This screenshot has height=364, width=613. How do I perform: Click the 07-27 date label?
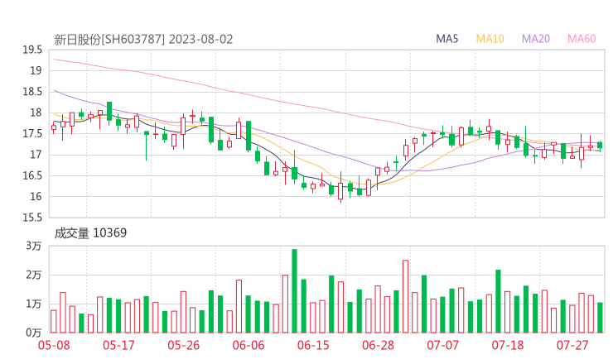[572, 345]
